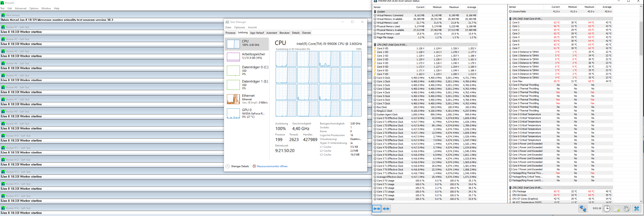Image resolution: width=644 pixels, height=216 pixels.
Task: Click the Maximum column header in left HWiNFO panel
Action: (x=454, y=7)
